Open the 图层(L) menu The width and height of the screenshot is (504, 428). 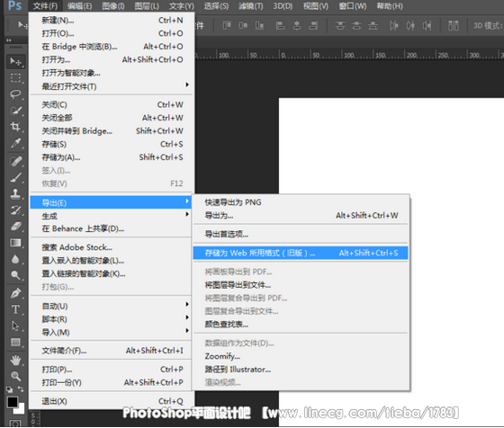pos(147,5)
